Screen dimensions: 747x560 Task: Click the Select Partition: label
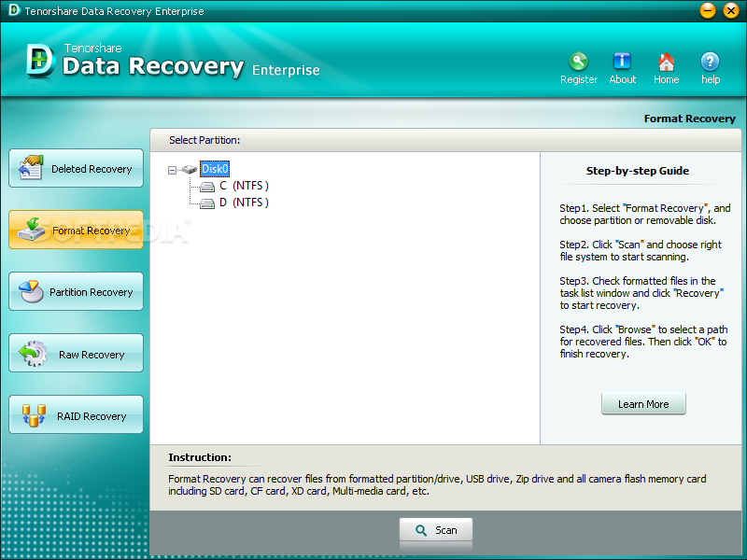pos(204,140)
